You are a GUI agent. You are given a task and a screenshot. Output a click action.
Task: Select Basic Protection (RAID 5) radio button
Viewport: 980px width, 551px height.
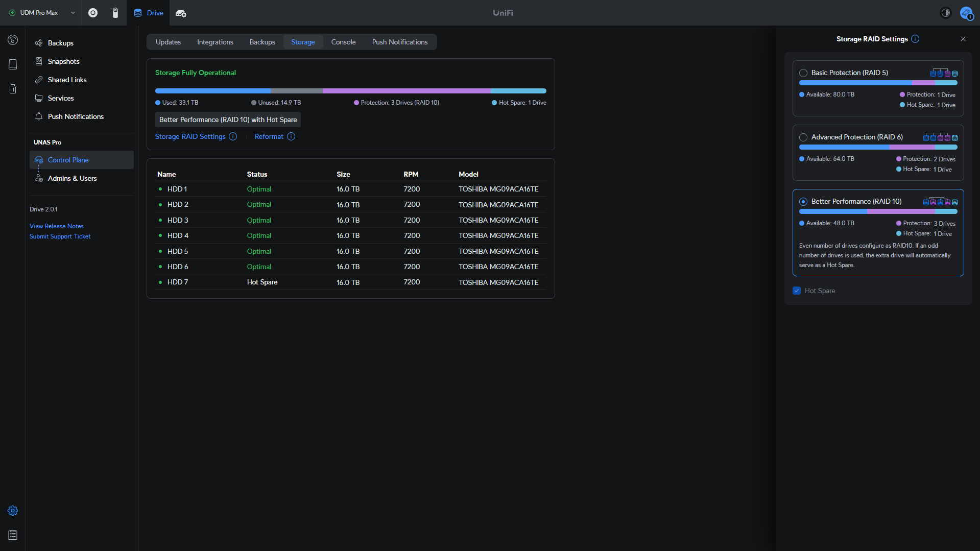tap(803, 73)
